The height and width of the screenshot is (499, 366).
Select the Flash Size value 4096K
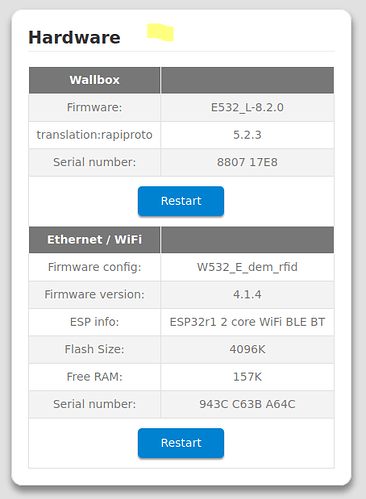[247, 349]
